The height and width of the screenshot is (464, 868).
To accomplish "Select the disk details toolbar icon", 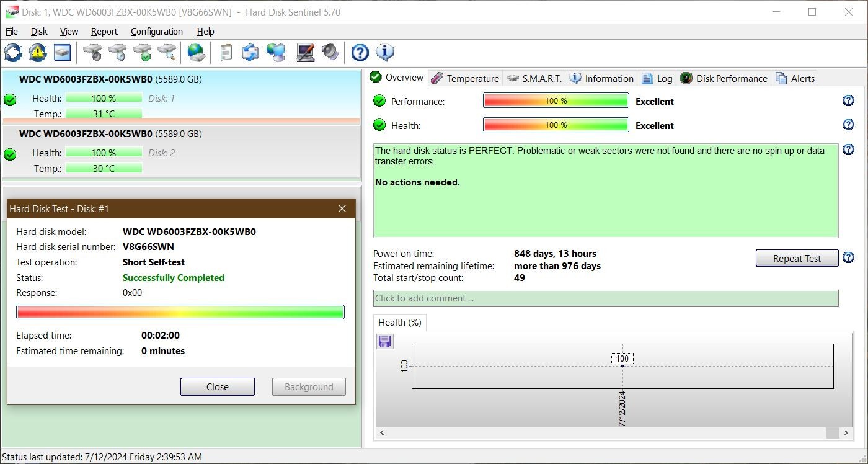I will pyautogui.click(x=62, y=52).
